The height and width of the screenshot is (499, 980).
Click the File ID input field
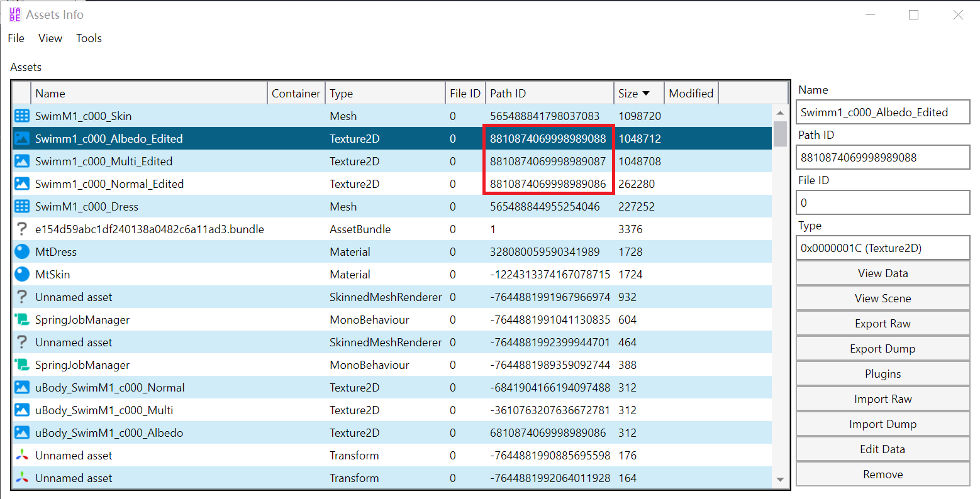883,203
